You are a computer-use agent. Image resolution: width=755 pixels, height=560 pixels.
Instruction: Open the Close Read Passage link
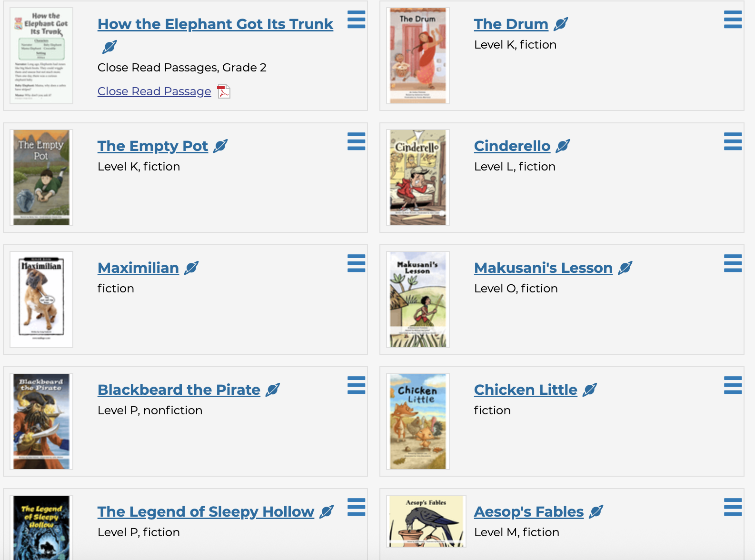pyautogui.click(x=154, y=91)
